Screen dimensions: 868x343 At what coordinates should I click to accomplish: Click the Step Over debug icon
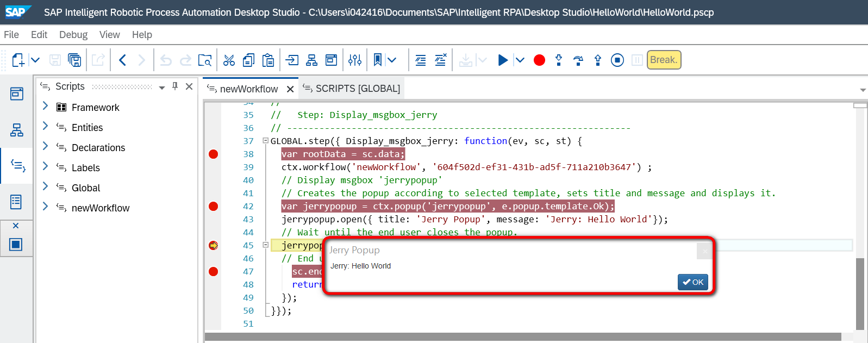coord(578,60)
